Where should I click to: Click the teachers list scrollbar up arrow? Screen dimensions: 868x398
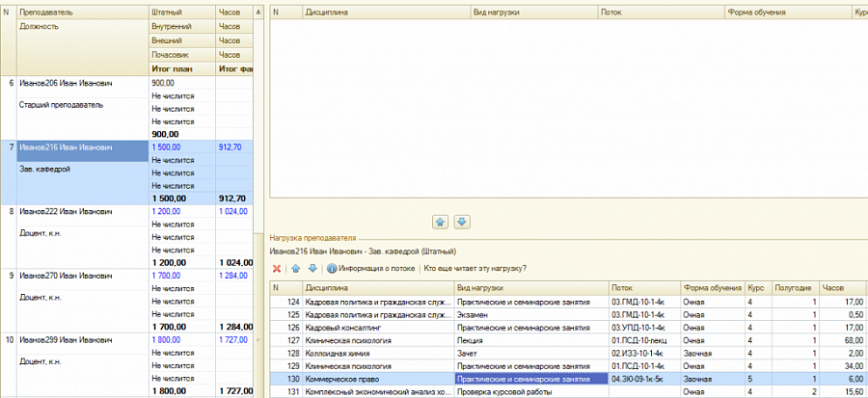(x=258, y=12)
